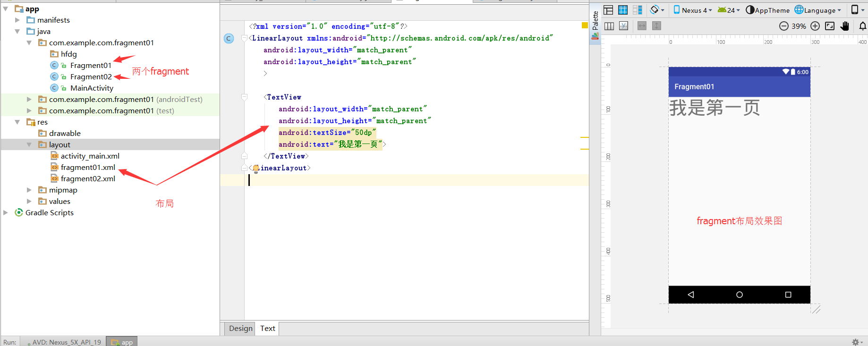Expand the androidTest package
The image size is (868, 346).
(x=29, y=99)
